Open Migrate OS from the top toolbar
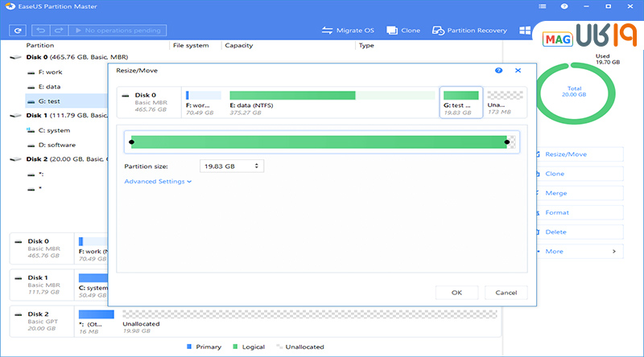Image resolution: width=644 pixels, height=357 pixels. (348, 31)
